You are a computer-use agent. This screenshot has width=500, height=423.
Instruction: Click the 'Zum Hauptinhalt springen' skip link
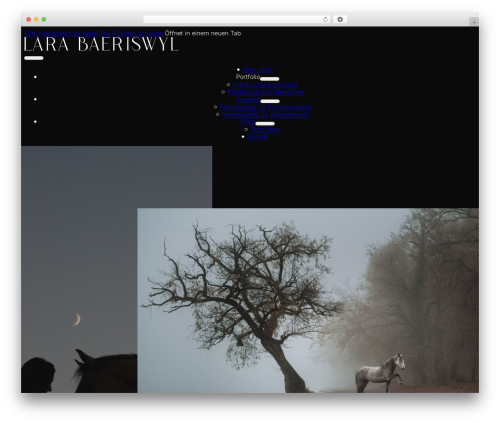[61, 33]
